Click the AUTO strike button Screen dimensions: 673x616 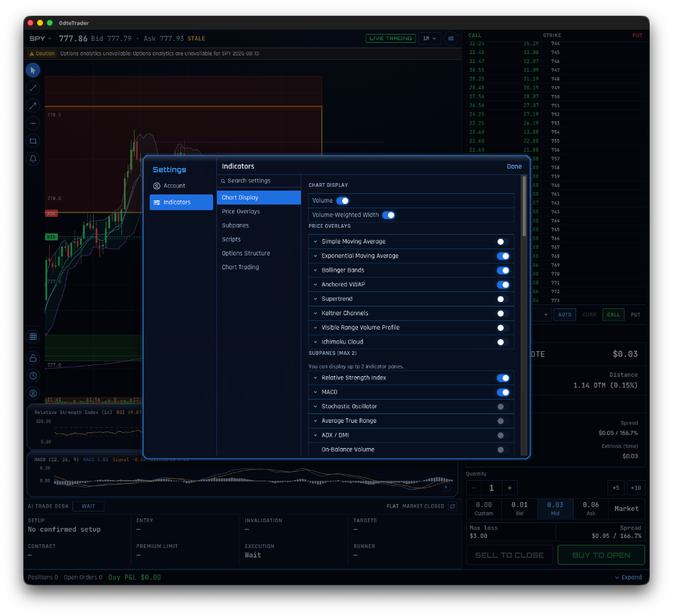(564, 315)
